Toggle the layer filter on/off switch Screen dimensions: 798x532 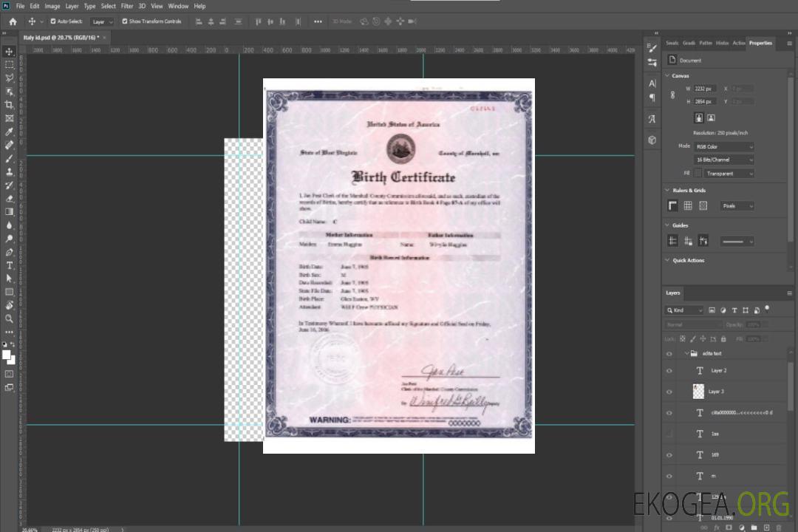pyautogui.click(x=767, y=309)
